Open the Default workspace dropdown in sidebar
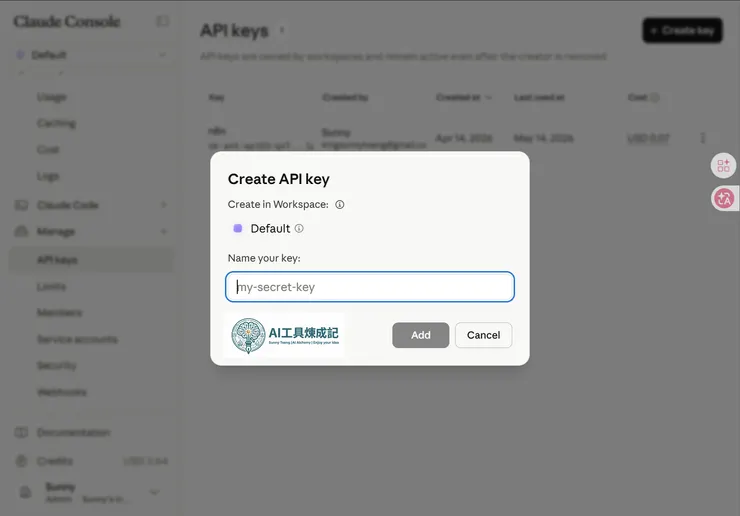The width and height of the screenshot is (740, 516). [x=91, y=55]
